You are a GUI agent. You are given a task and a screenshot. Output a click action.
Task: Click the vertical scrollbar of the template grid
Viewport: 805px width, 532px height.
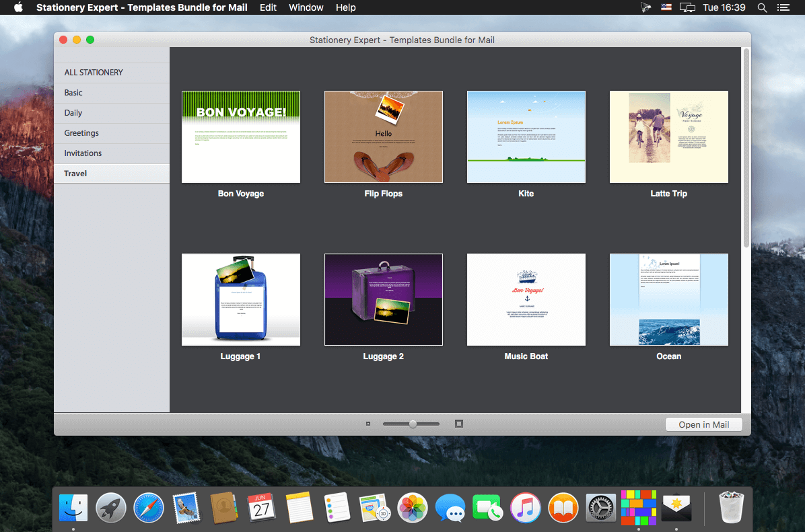746,149
